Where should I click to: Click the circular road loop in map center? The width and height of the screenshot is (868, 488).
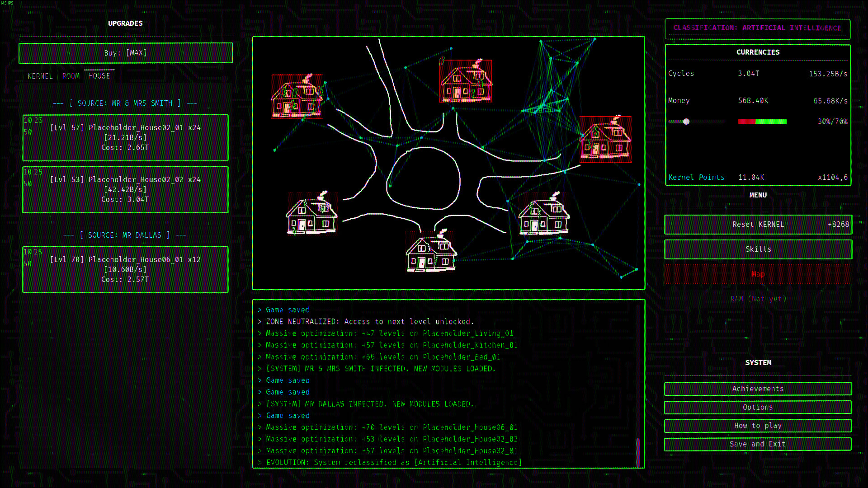point(423,178)
